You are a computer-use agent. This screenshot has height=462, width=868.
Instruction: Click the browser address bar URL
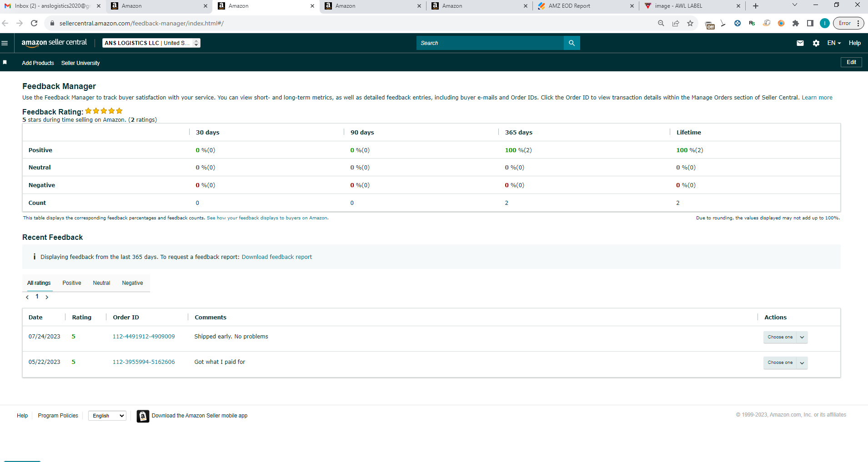click(141, 23)
